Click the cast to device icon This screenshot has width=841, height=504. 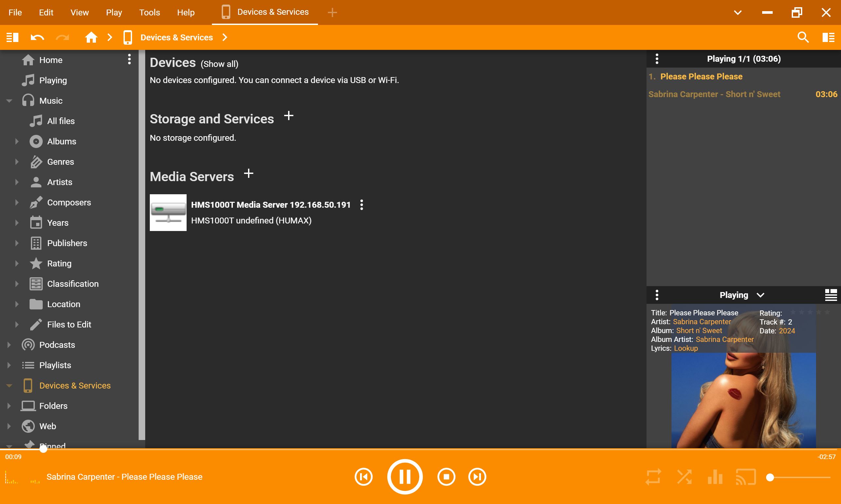745,477
